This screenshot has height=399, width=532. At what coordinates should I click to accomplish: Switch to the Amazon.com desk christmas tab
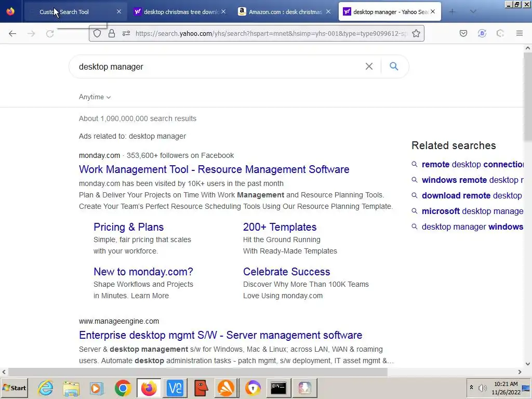(x=285, y=12)
